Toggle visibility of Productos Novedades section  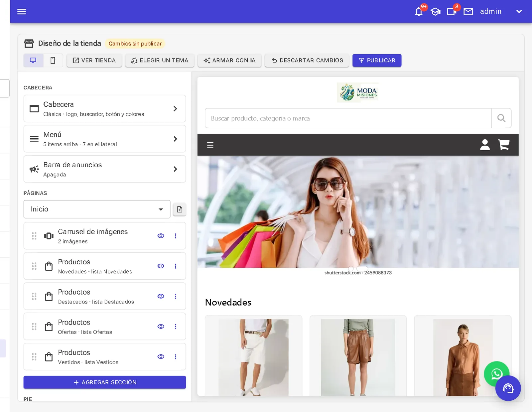point(161,266)
